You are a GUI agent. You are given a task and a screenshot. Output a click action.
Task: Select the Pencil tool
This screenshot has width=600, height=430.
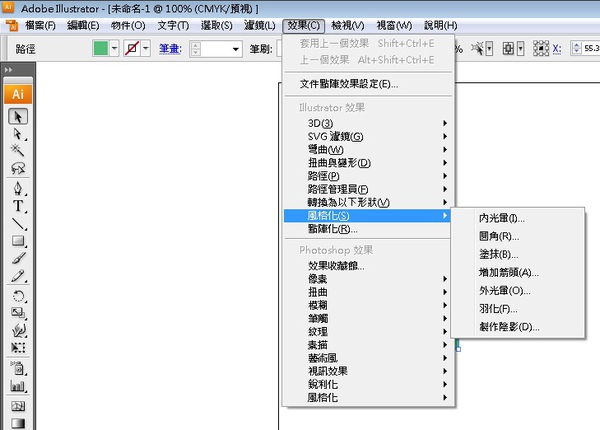18,275
